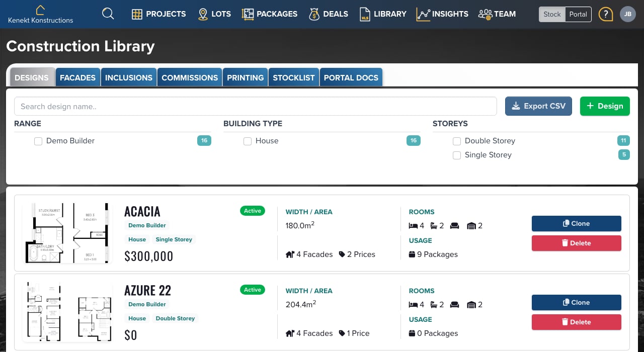This screenshot has width=644, height=352.
Task: Click the packages box icon for Acacia
Action: [x=412, y=254]
